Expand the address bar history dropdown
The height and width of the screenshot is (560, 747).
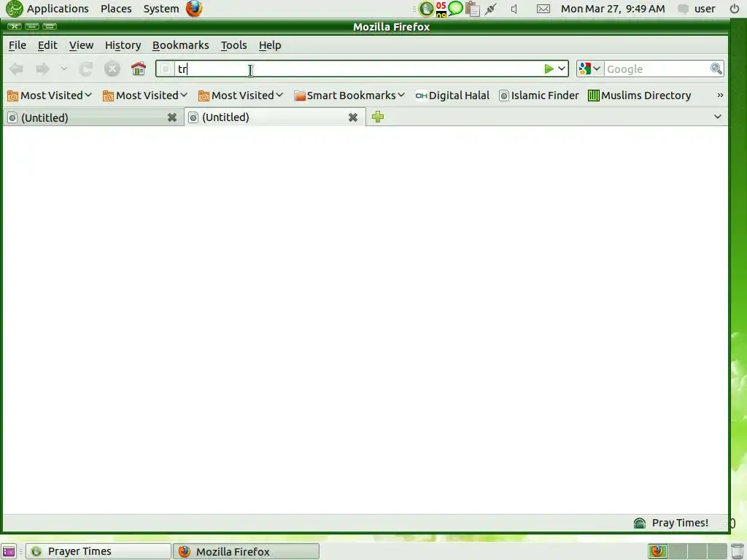point(562,69)
